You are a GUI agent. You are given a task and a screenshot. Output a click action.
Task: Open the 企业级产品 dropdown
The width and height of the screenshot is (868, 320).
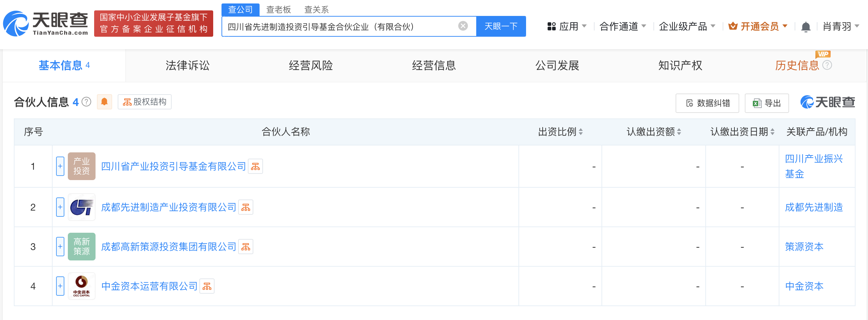pos(687,26)
